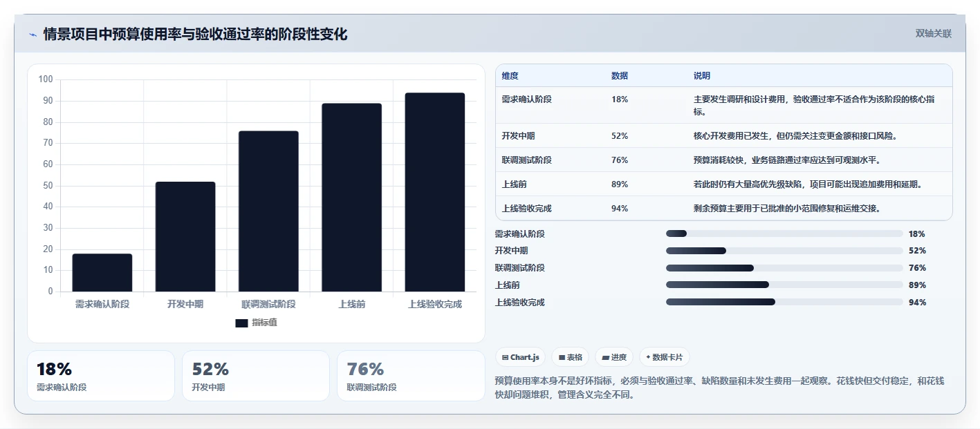
Task: Select the 数据卡片 tag pill
Action: (x=664, y=357)
